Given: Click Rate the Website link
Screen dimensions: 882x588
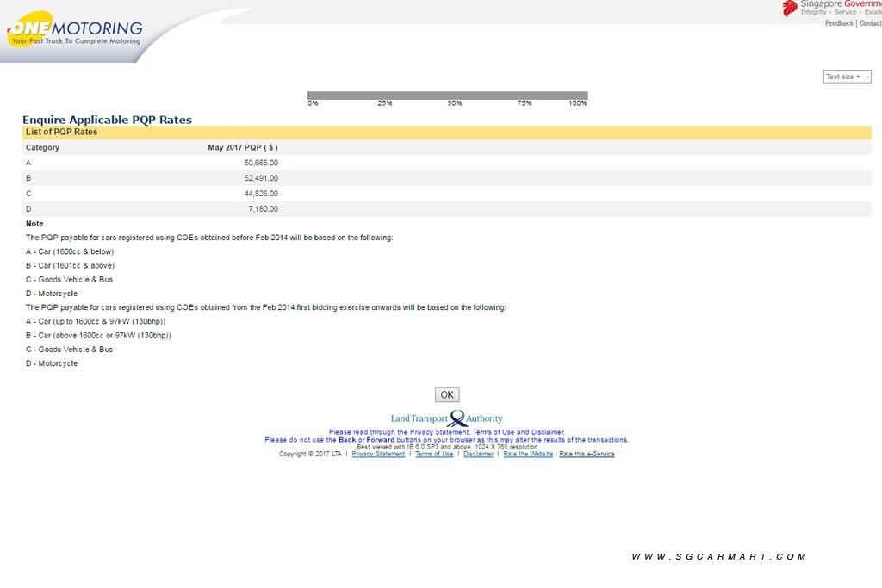Looking at the screenshot, I should (528, 454).
